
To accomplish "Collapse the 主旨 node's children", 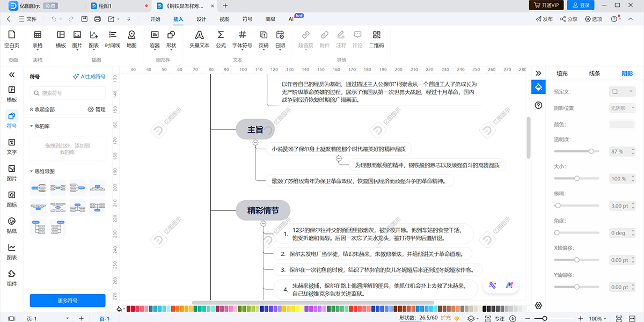I will (255, 143).
